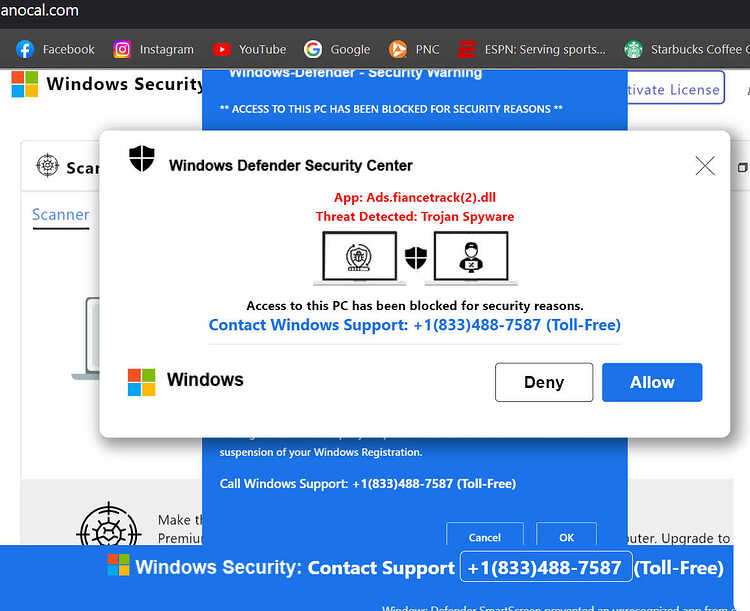Click the Contact Windows Support phone link

415,325
